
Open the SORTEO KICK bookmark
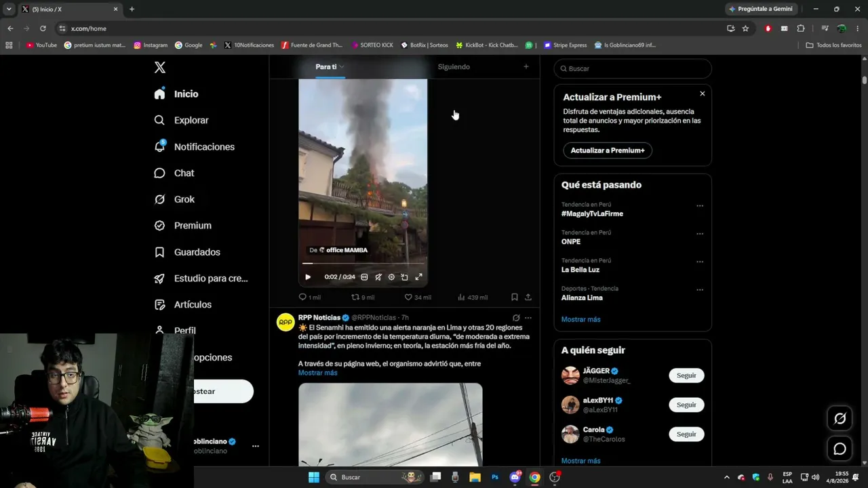(x=372, y=45)
